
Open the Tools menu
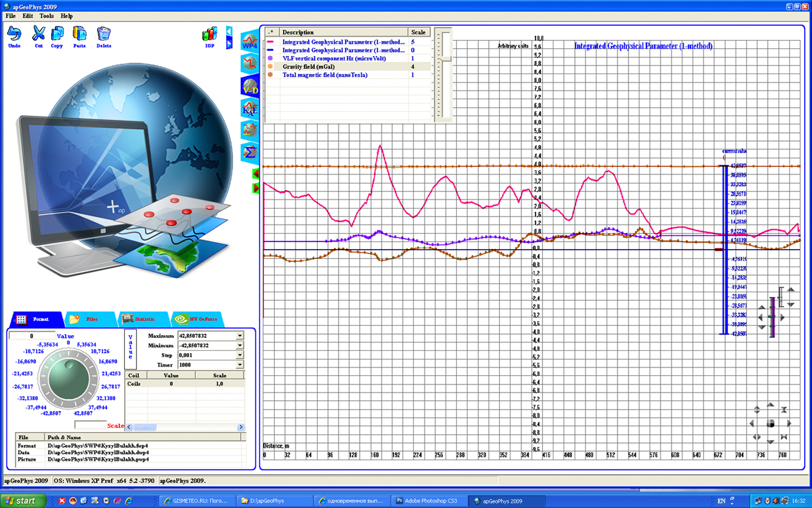click(46, 16)
